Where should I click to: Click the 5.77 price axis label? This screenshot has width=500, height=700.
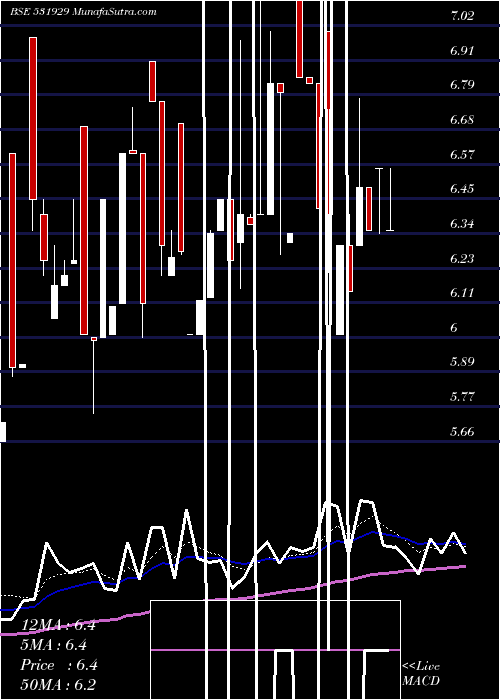pyautogui.click(x=462, y=397)
